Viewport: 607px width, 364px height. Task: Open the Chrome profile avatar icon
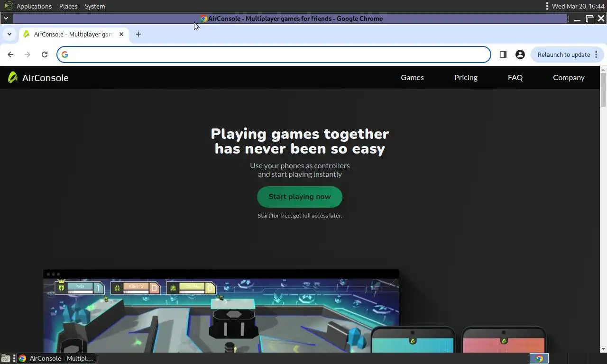(520, 55)
